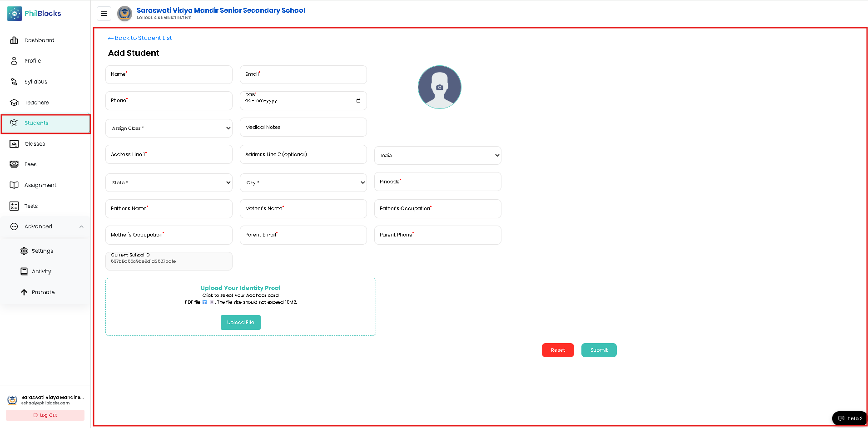Image resolution: width=868 pixels, height=428 pixels.
Task: Focus the Address Line 1 field
Action: 169,154
